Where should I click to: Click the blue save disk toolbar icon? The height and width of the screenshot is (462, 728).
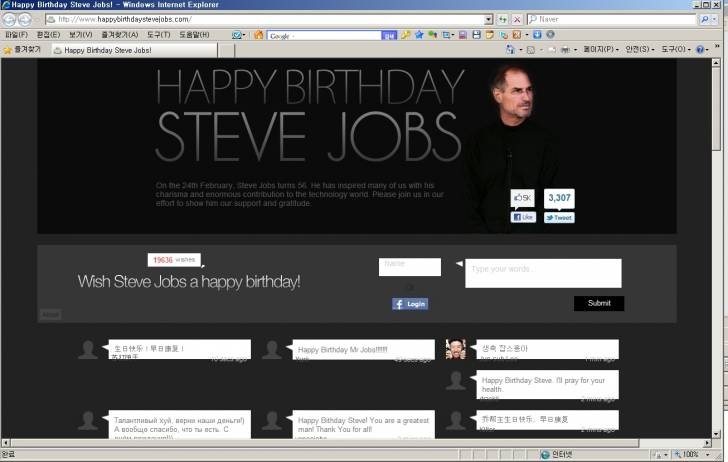point(476,35)
